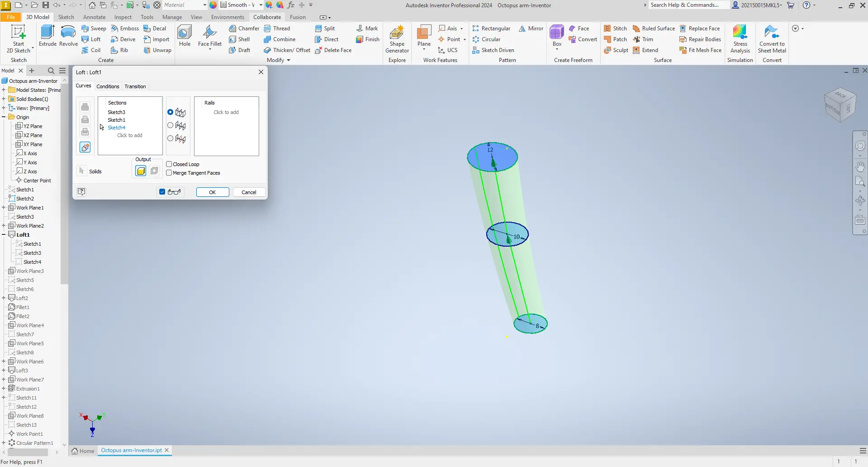Click OK to confirm the loft
The height and width of the screenshot is (467, 868).
pyautogui.click(x=212, y=192)
